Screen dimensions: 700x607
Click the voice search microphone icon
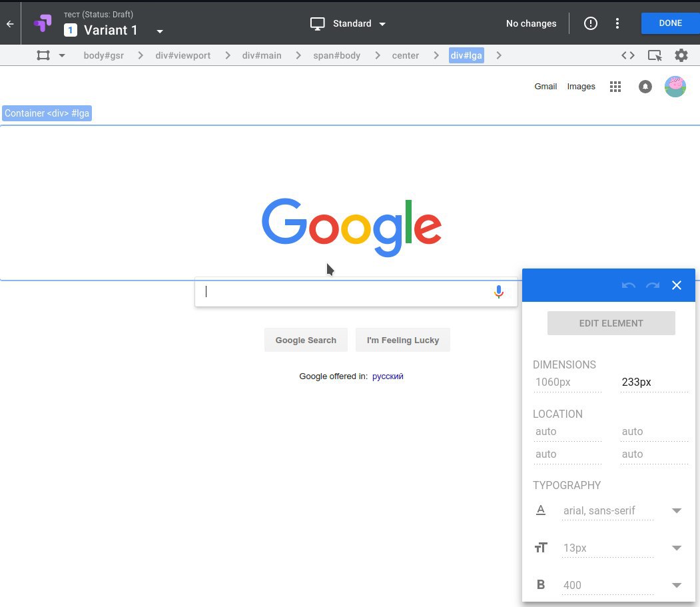click(499, 292)
